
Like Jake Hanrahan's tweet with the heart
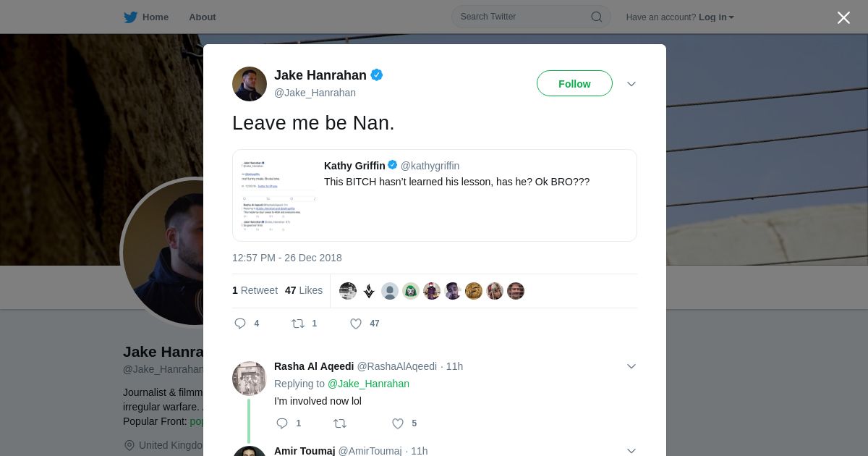tap(356, 324)
